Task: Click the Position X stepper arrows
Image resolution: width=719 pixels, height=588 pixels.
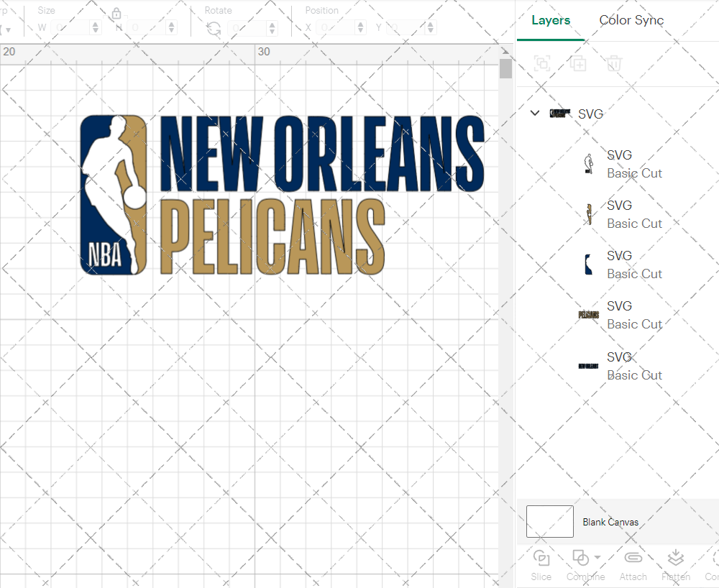Action: click(x=361, y=27)
